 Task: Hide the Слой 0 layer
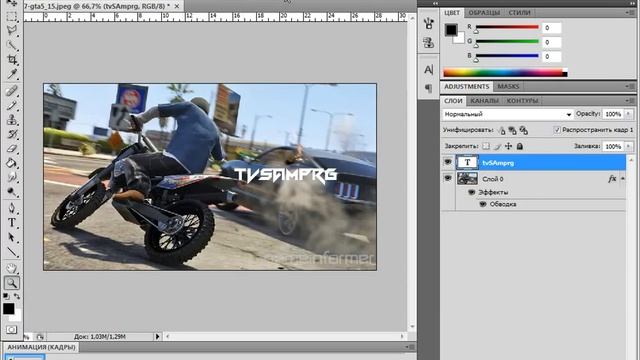(447, 178)
